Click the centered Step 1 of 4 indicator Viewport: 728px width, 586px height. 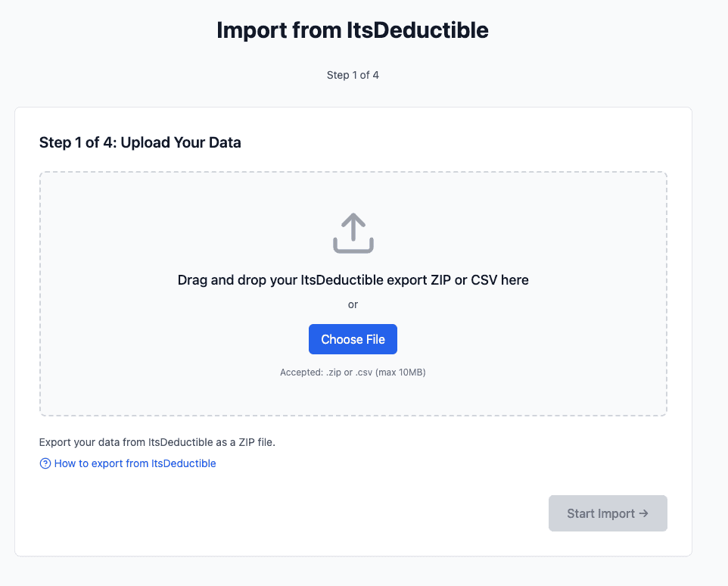pyautogui.click(x=353, y=75)
